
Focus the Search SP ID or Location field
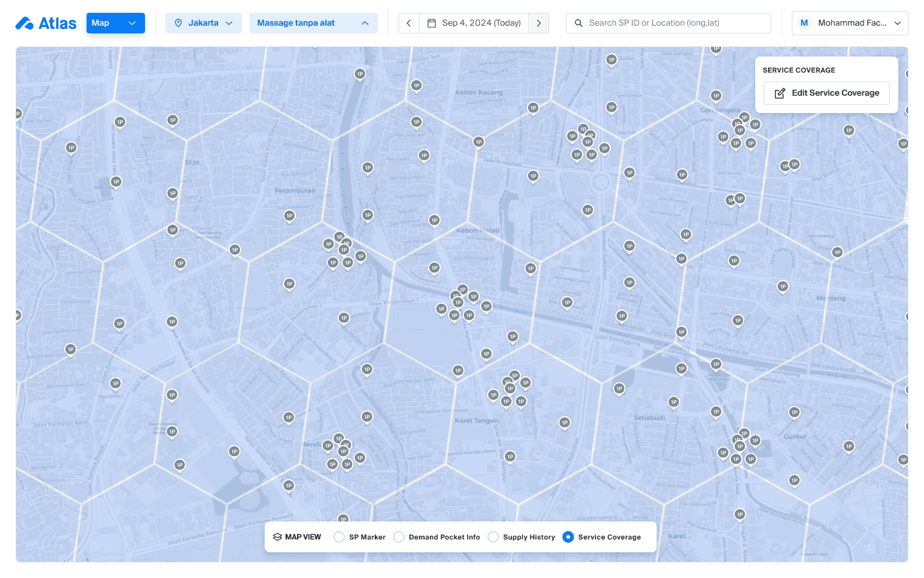tap(674, 23)
